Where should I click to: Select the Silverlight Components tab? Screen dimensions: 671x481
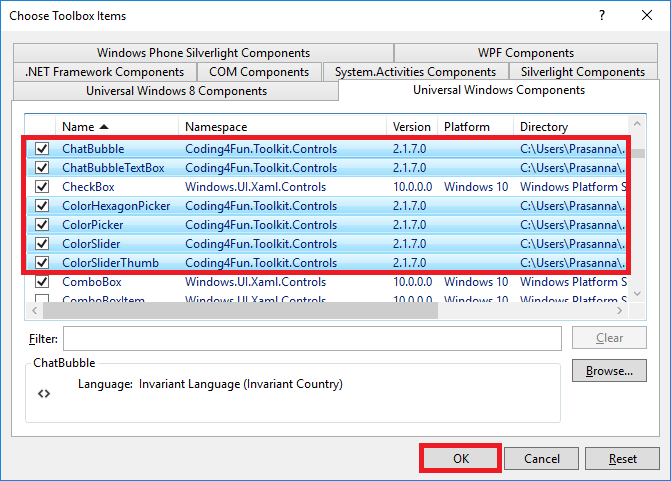582,72
